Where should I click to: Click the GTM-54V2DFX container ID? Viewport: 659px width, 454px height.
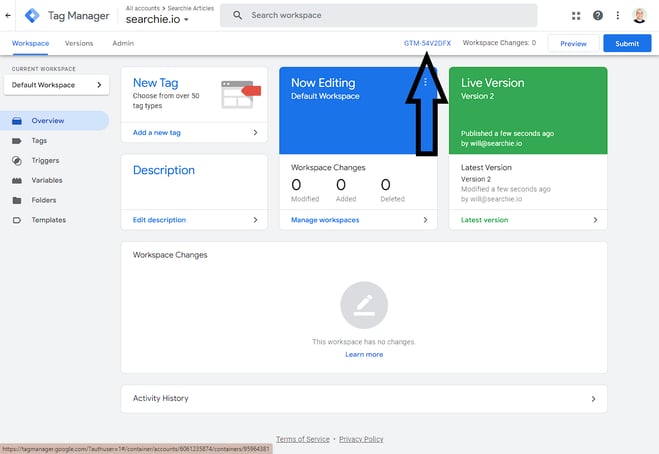pyautogui.click(x=427, y=43)
